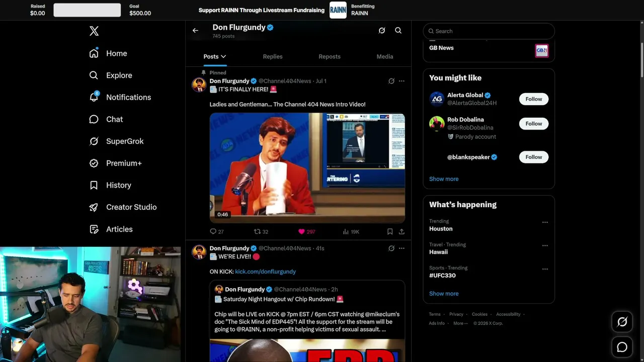The height and width of the screenshot is (362, 644).
Task: Open the Accessibility footer link
Action: 508,314
